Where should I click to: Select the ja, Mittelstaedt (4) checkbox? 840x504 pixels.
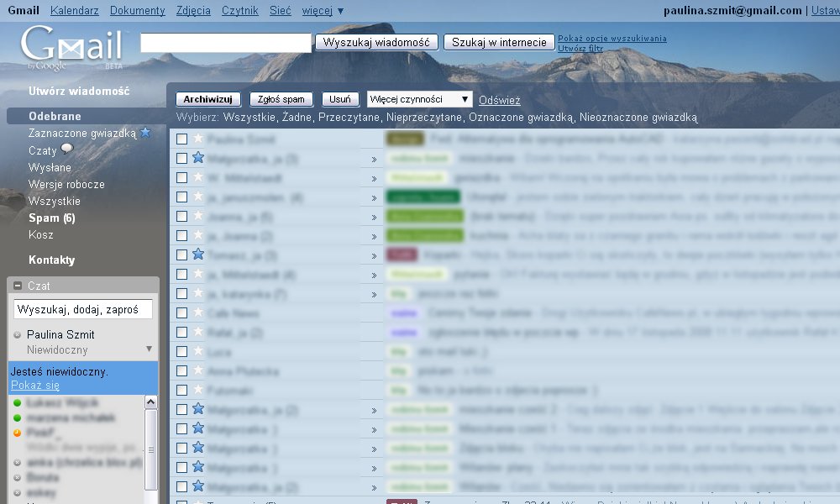[181, 274]
